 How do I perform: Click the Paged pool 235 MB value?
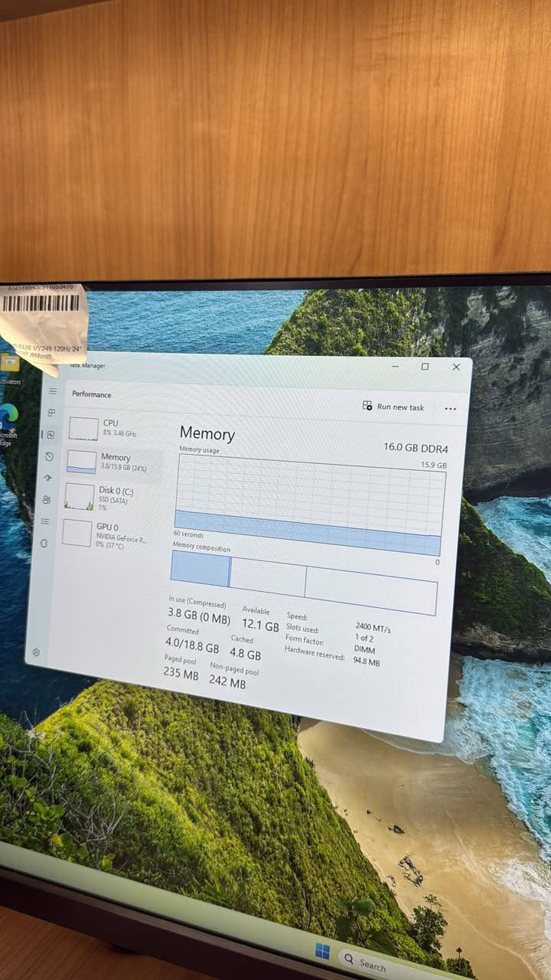[181, 673]
